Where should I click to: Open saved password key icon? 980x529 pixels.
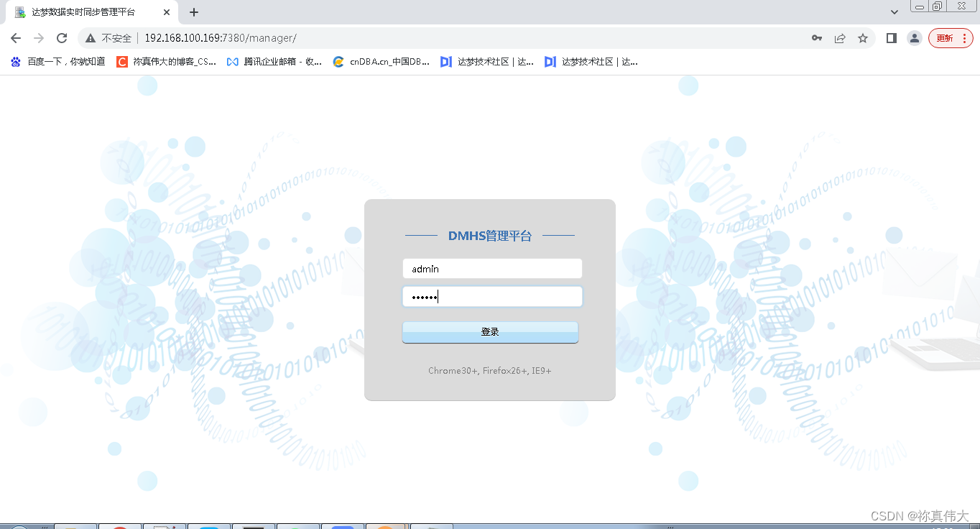pos(817,38)
